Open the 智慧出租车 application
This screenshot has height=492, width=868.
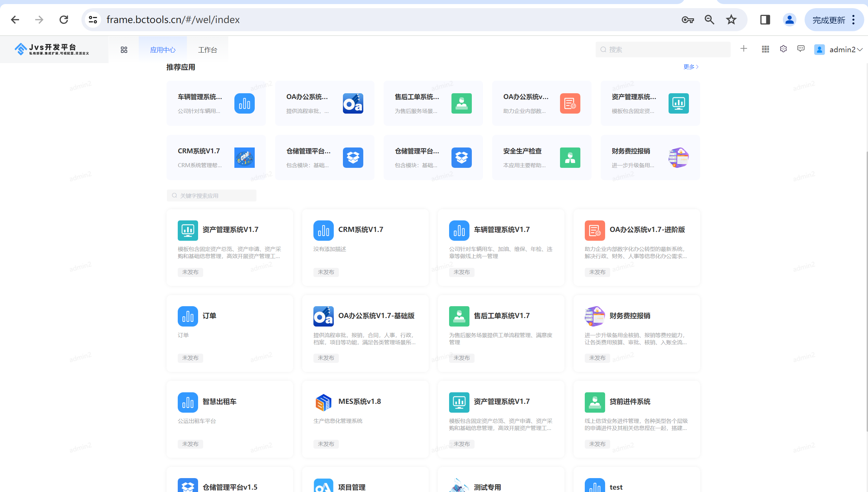coord(230,419)
